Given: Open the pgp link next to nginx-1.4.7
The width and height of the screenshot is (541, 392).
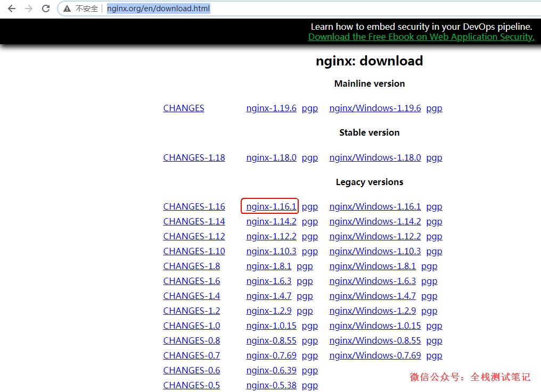Looking at the screenshot, I should 305,296.
